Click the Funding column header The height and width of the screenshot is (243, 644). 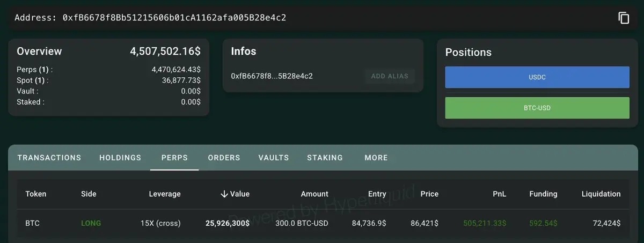(543, 194)
